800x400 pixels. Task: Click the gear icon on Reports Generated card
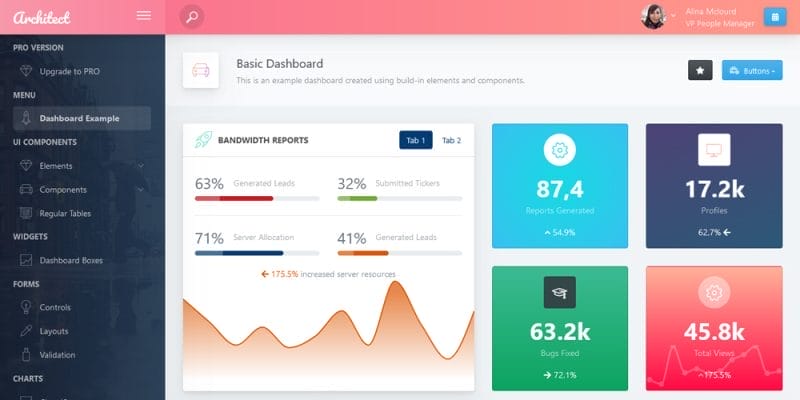point(560,150)
